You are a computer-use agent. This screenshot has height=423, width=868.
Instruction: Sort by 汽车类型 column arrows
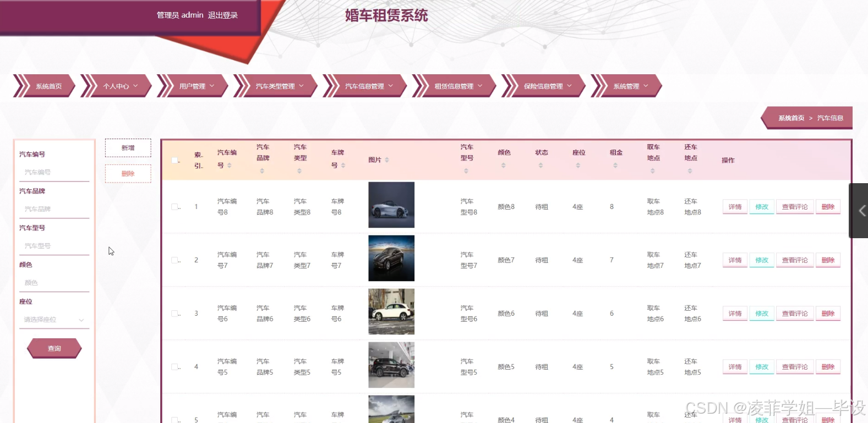click(x=299, y=171)
